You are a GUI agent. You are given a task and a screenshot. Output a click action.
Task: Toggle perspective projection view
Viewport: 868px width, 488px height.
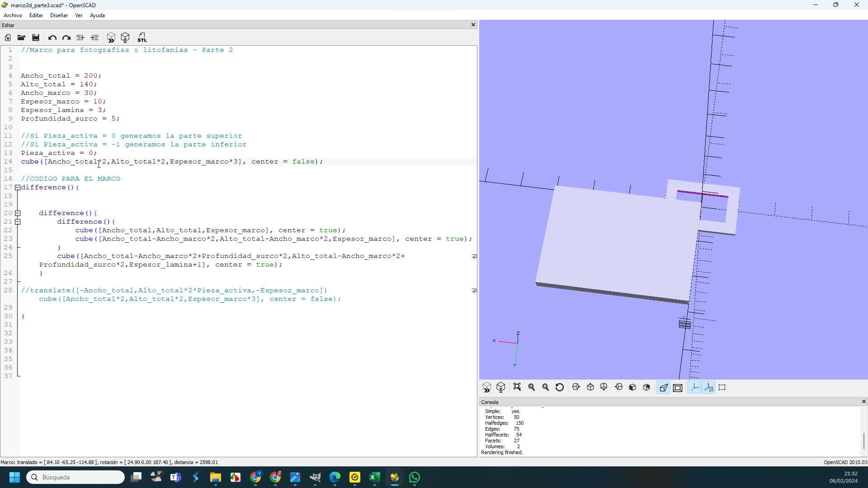pyautogui.click(x=663, y=387)
